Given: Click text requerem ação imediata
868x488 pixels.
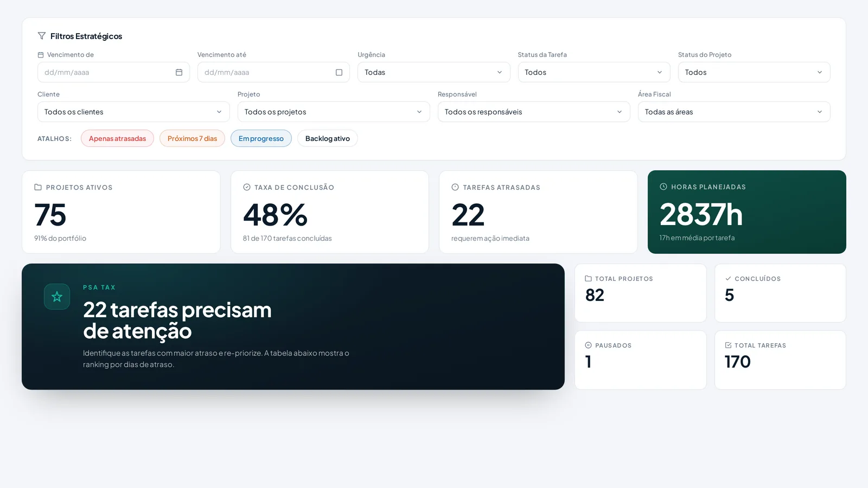Looking at the screenshot, I should [x=490, y=238].
